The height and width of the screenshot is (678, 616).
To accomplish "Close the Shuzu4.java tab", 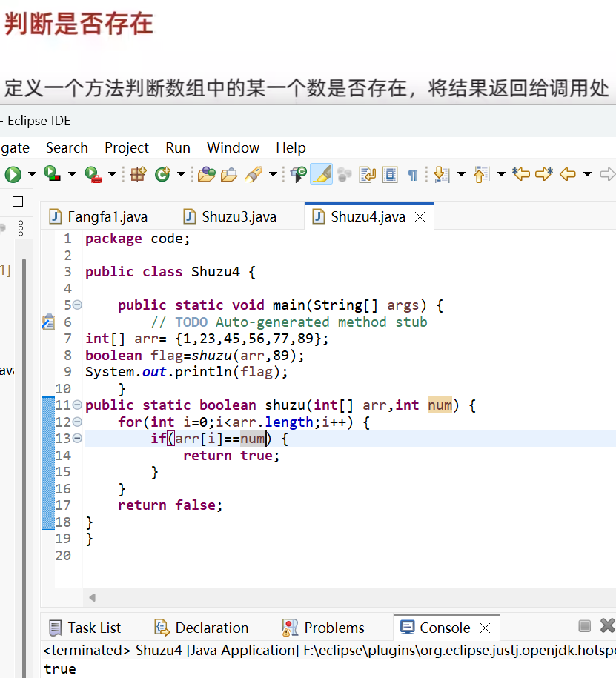I will pyautogui.click(x=420, y=216).
